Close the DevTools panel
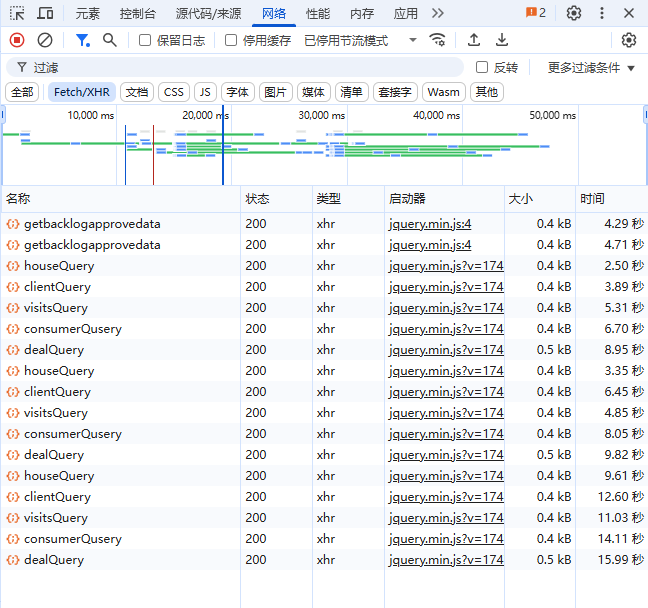This screenshot has width=648, height=608. (x=629, y=13)
